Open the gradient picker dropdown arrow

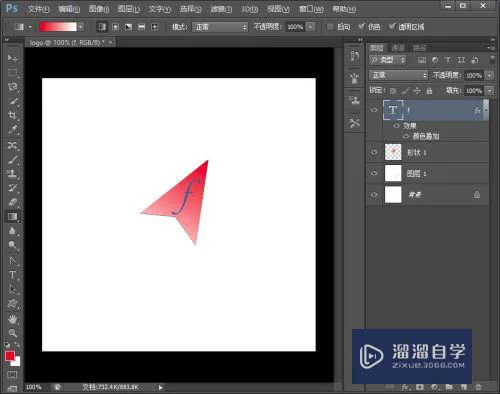point(81,27)
